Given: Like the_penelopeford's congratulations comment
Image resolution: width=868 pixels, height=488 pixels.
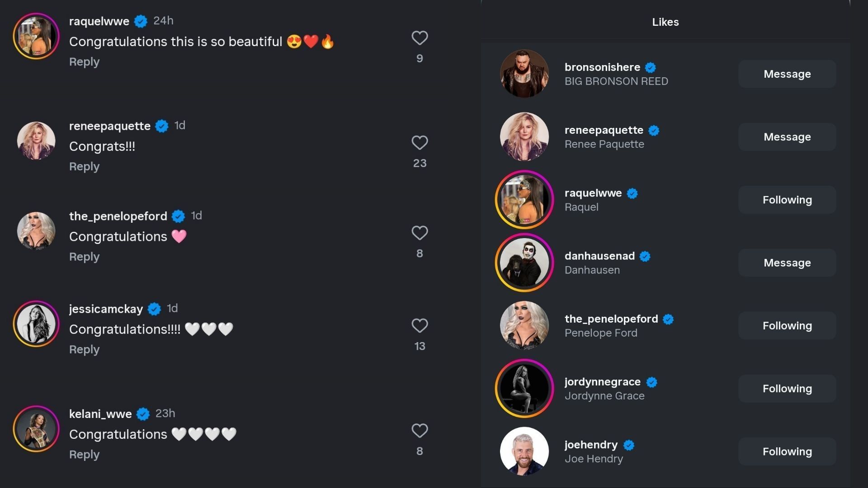Looking at the screenshot, I should [420, 233].
